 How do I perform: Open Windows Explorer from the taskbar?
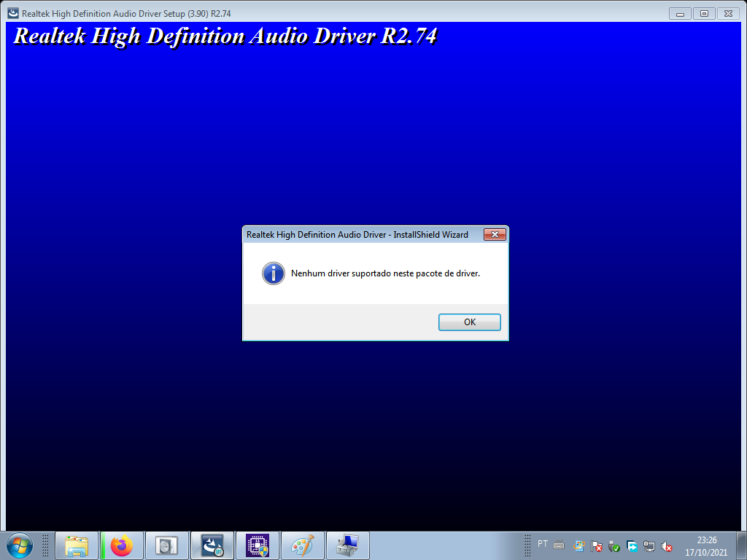pos(77,545)
